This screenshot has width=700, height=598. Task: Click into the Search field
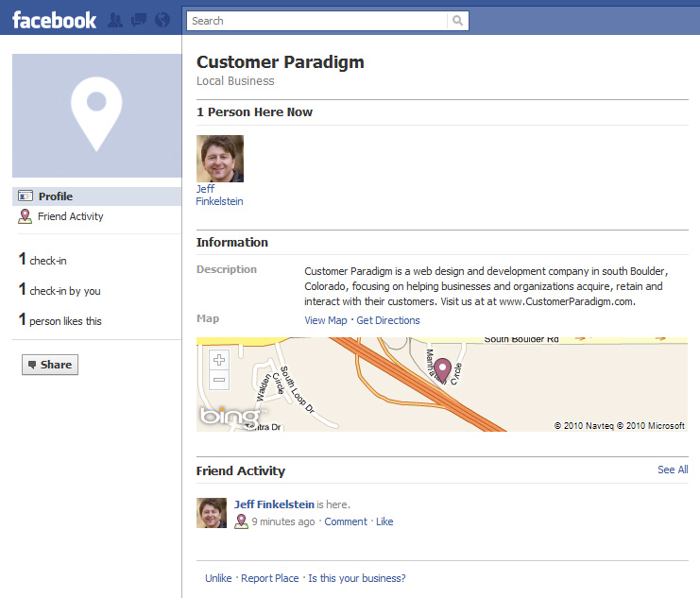coord(317,21)
